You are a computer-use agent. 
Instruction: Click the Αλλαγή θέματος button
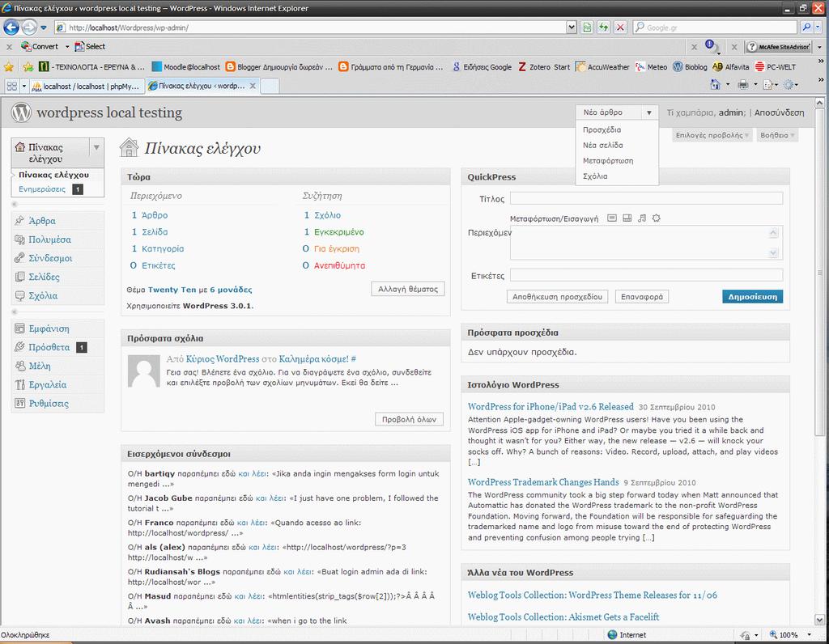pos(408,289)
